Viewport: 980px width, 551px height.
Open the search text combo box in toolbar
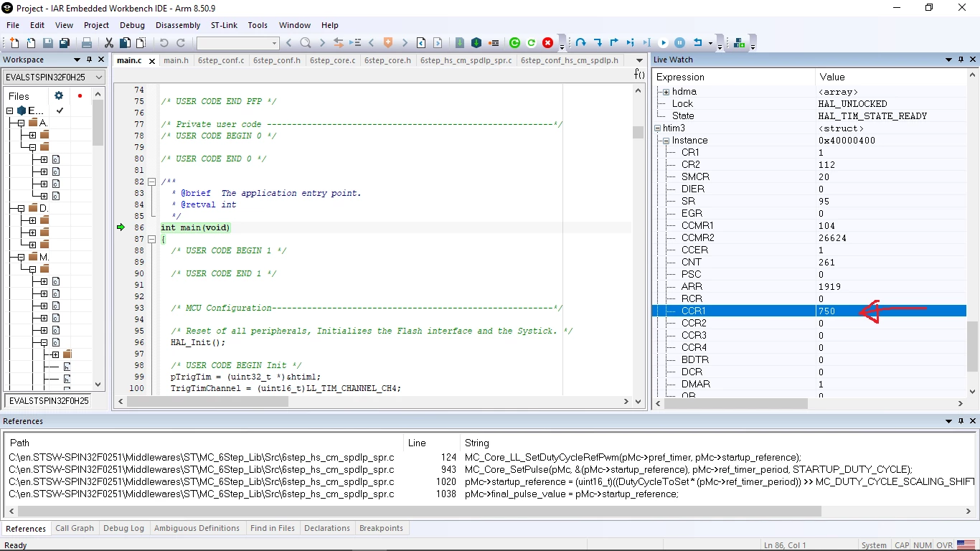pyautogui.click(x=237, y=43)
